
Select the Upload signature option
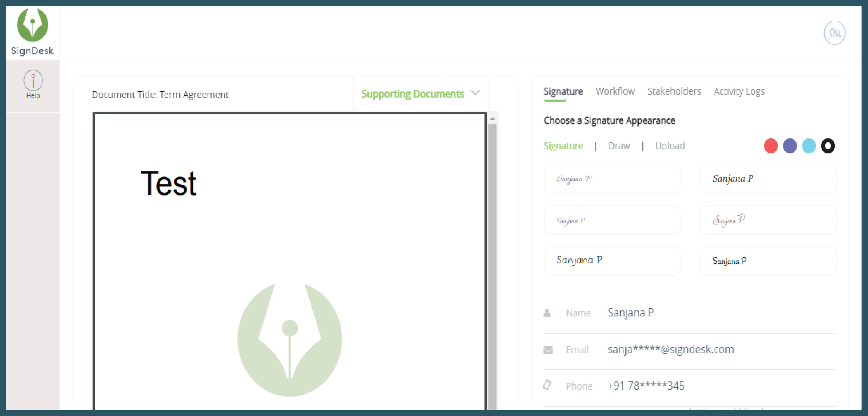coord(670,146)
